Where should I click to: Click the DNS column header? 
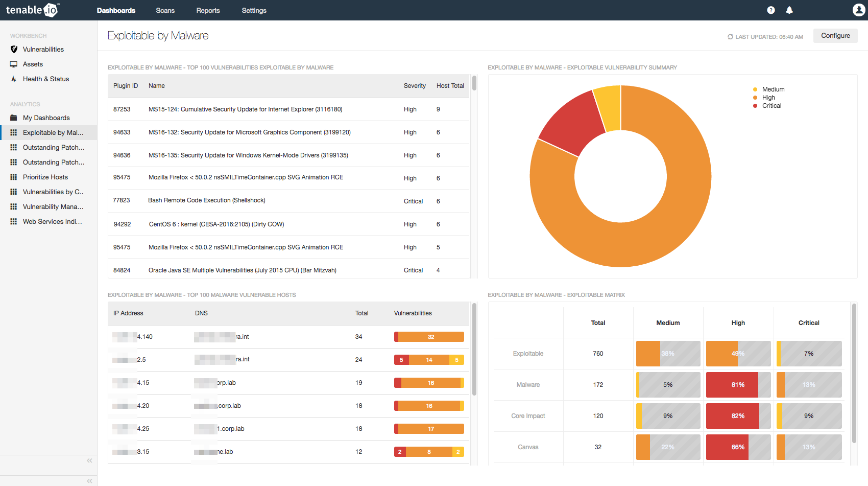[x=201, y=313]
